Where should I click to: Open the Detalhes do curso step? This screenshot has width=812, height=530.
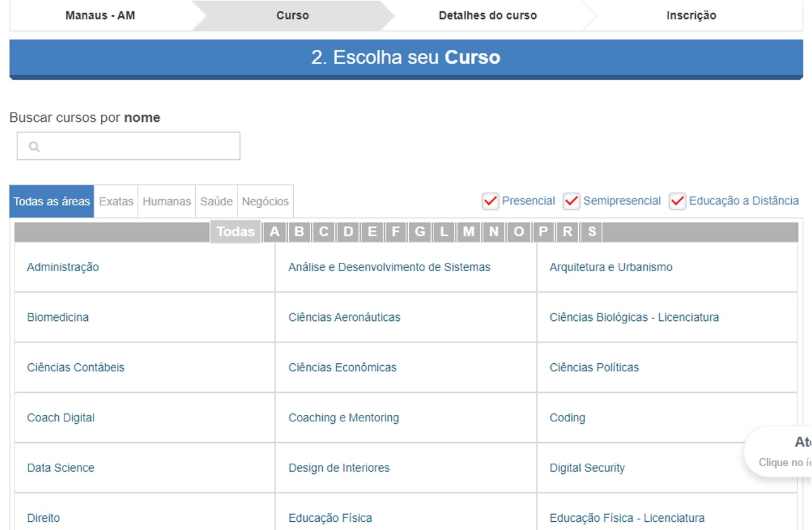point(488,15)
